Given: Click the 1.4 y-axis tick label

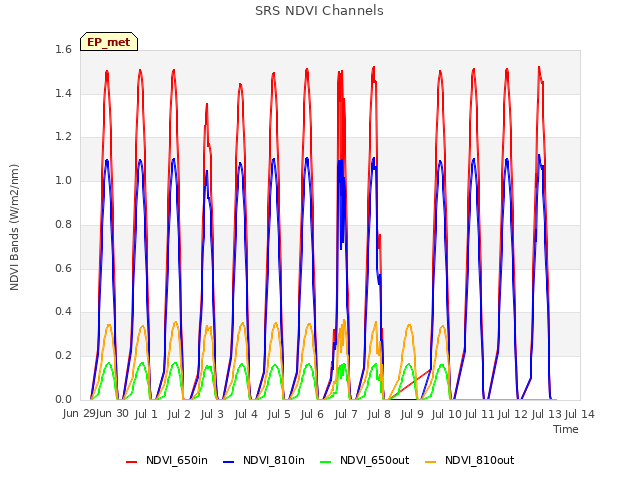Looking at the screenshot, I should pos(63,93).
